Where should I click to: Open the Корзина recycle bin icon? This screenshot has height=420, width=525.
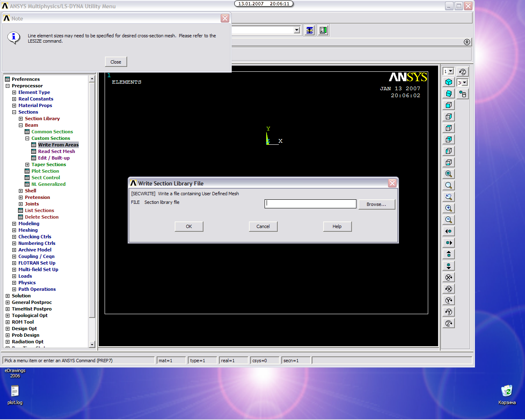pos(507,395)
